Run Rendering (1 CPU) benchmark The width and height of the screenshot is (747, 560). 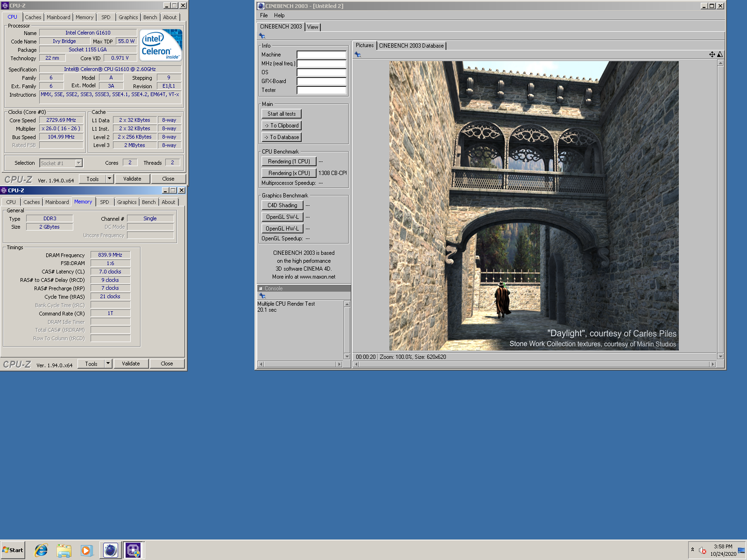289,161
